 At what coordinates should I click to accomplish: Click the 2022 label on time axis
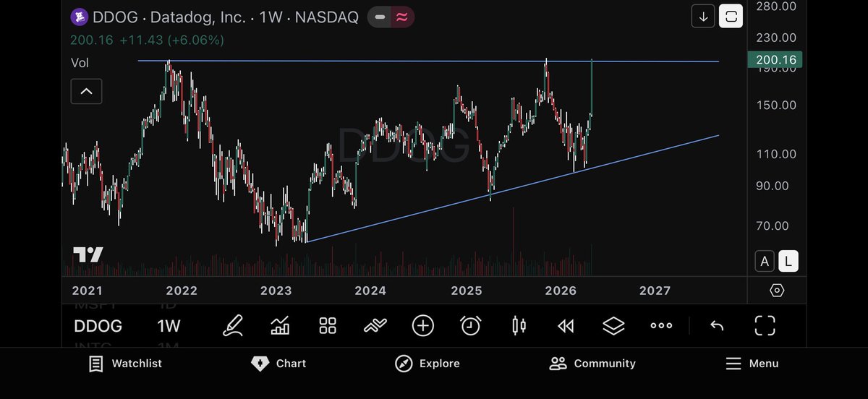182,291
